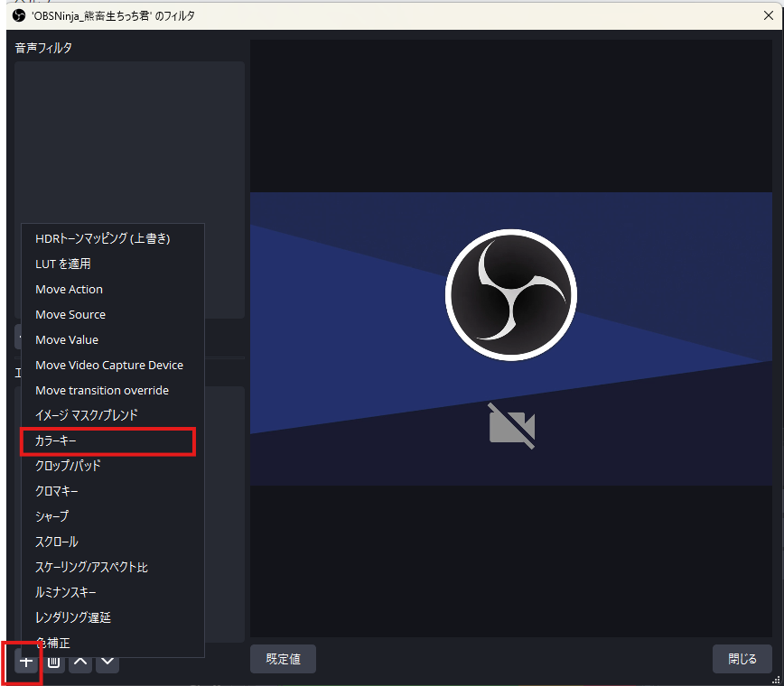Close the filter dialog with X
The height and width of the screenshot is (686, 784).
(768, 15)
